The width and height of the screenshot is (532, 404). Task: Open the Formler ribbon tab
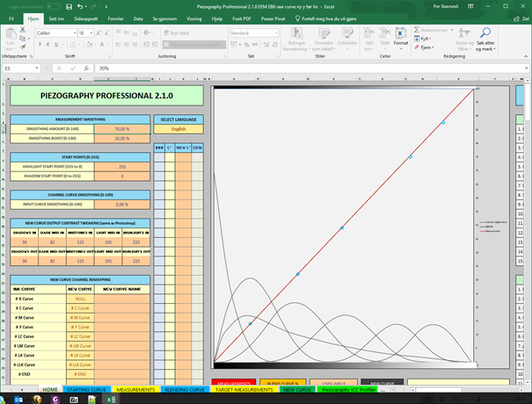click(x=115, y=18)
